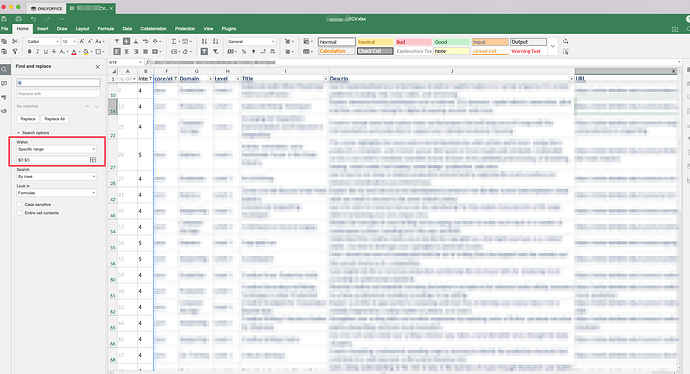Viewport: 690px width, 374px height.
Task: Click the select-range icon beside $D:$D
Action: click(93, 160)
